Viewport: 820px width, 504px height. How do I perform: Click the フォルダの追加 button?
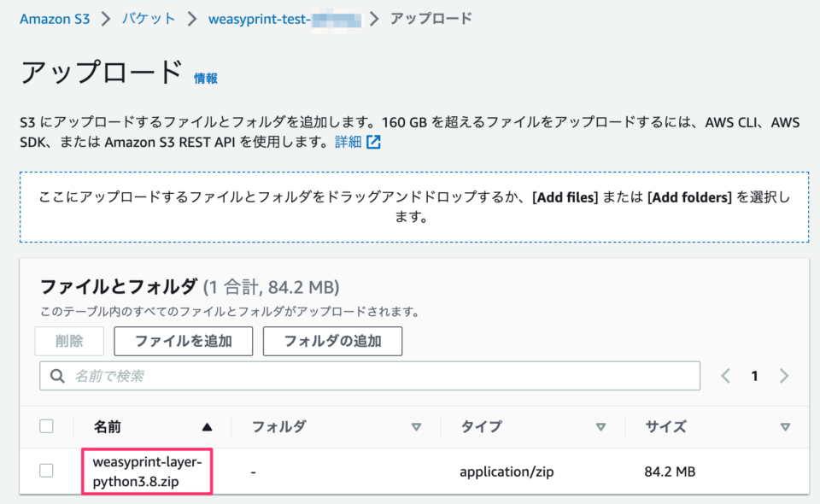[332, 342]
